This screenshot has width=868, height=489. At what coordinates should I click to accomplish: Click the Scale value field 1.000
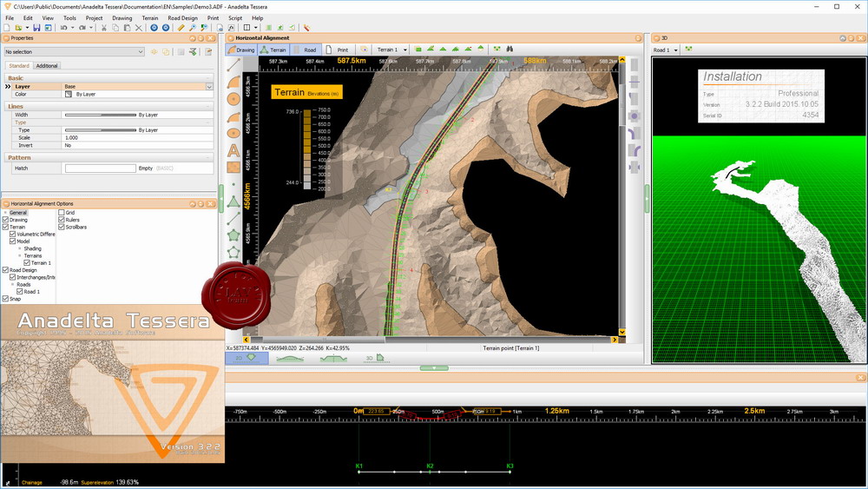point(137,138)
